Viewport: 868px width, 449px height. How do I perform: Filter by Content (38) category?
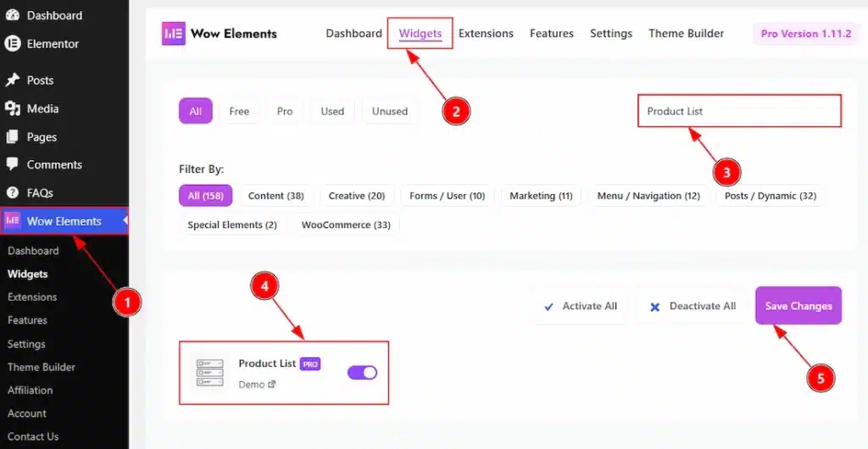(275, 196)
